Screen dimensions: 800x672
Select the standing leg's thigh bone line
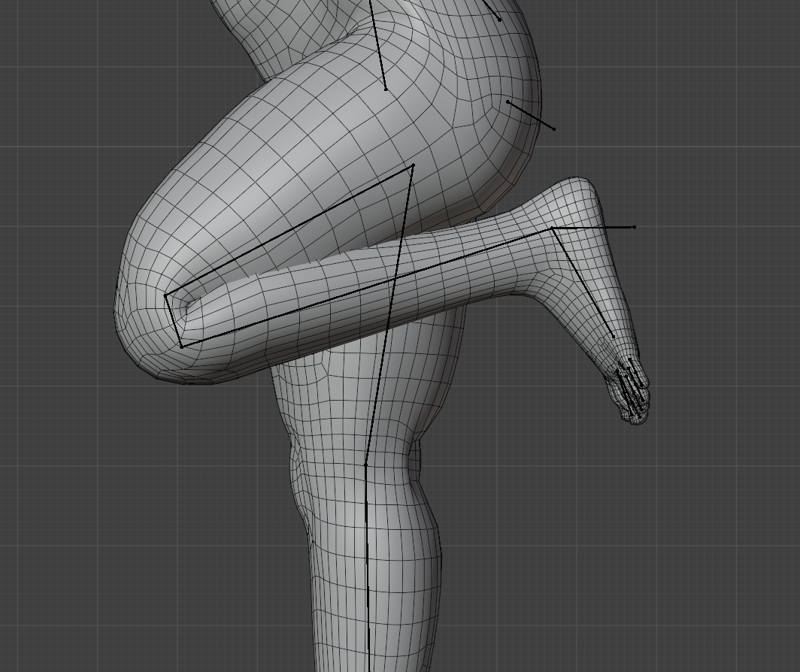click(x=389, y=314)
